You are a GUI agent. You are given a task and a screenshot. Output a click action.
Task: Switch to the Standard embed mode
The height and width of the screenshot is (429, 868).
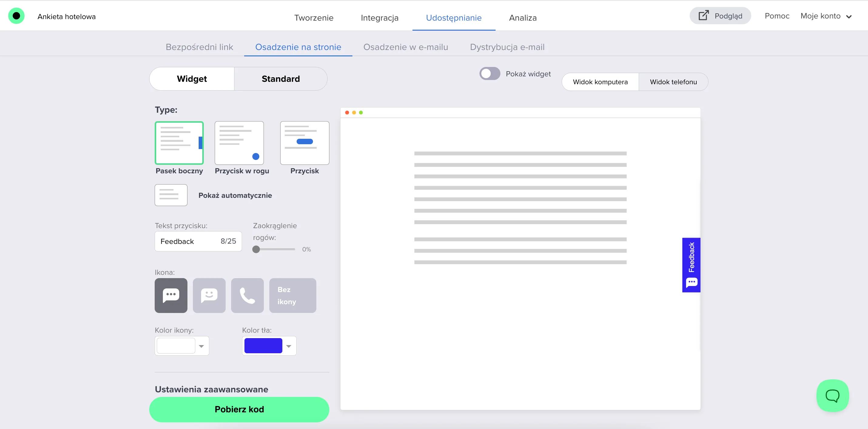(x=281, y=79)
